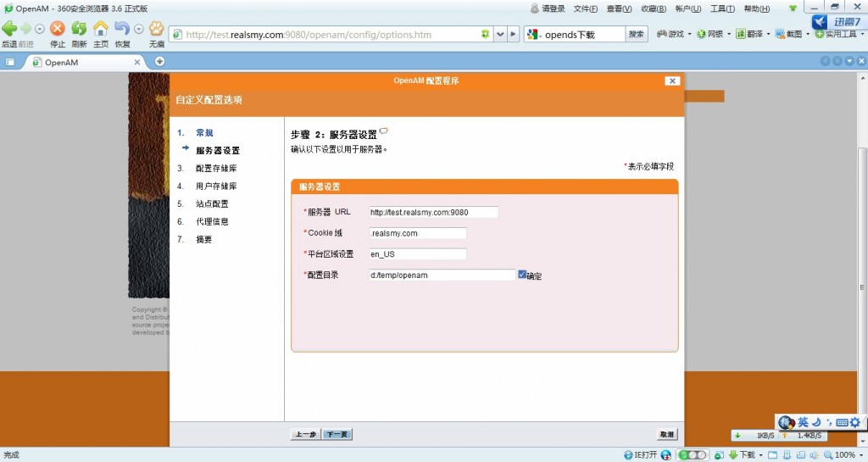Image resolution: width=868 pixels, height=462 pixels.
Task: Open the 工具(T) menu
Action: tap(722, 8)
